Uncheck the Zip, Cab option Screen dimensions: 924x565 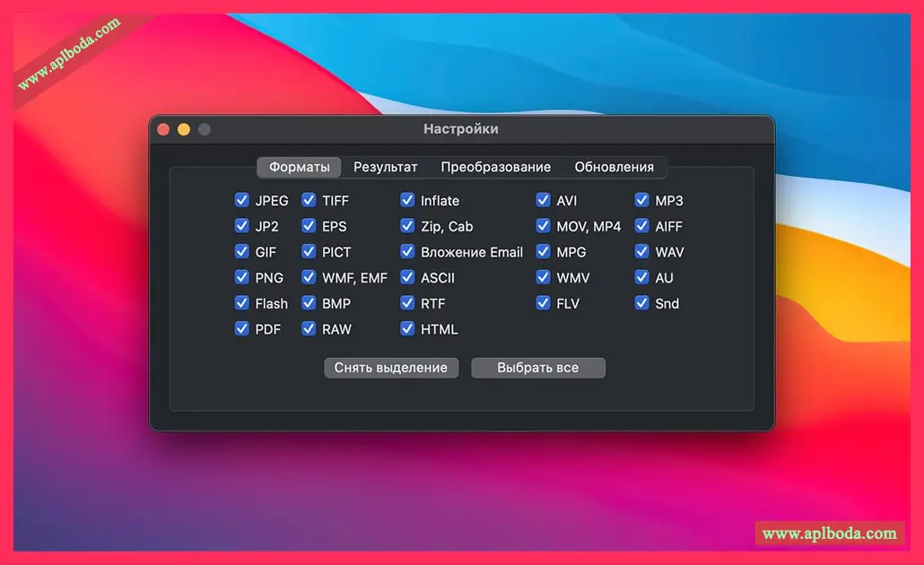click(407, 226)
